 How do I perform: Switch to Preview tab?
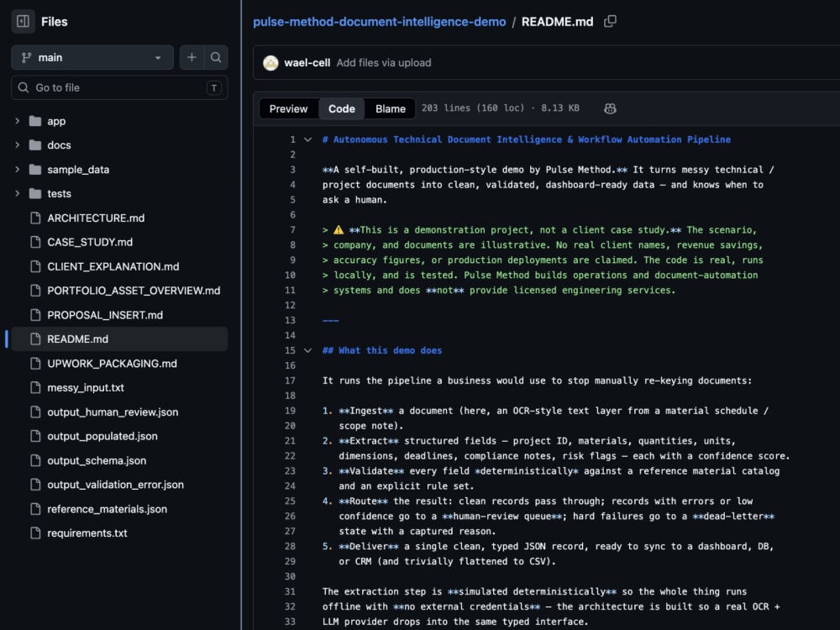(x=288, y=108)
